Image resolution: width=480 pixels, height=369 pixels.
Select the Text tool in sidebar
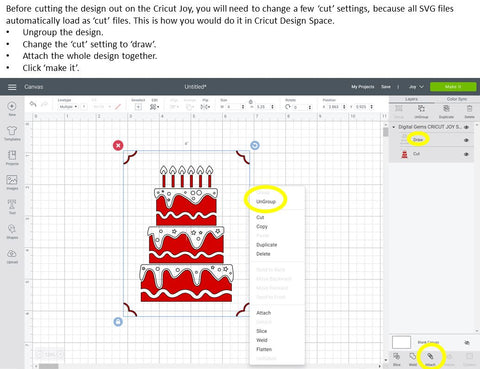(12, 204)
